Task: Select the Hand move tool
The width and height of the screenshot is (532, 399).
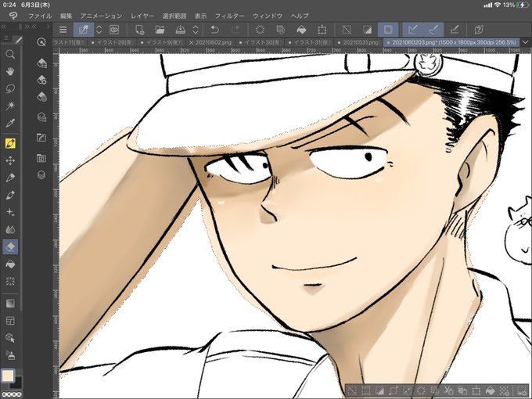Action: coord(10,71)
